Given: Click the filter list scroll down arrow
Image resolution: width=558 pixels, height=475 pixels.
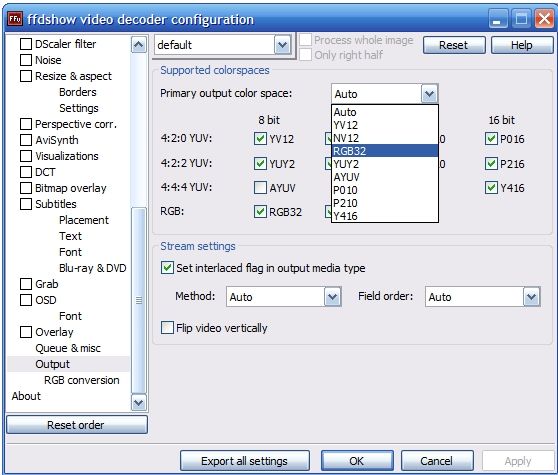Looking at the screenshot, I should [138, 403].
